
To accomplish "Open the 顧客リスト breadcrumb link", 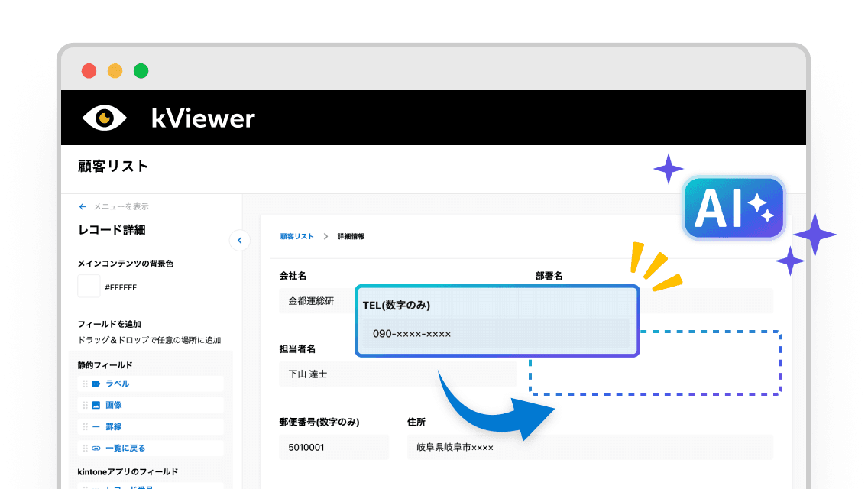I will (x=296, y=236).
